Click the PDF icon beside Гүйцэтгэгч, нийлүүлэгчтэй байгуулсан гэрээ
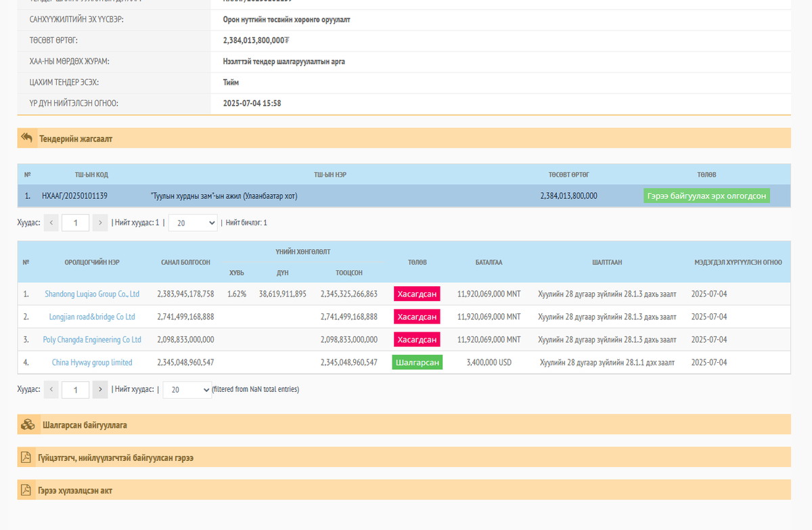This screenshot has width=812, height=530. [26, 458]
